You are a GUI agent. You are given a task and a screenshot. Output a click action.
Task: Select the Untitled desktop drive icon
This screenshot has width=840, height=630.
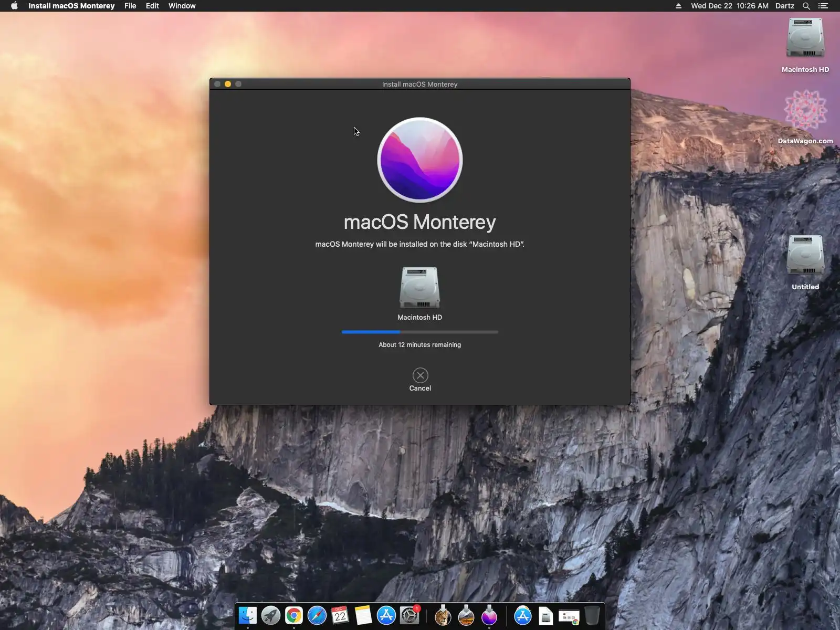pos(805,255)
